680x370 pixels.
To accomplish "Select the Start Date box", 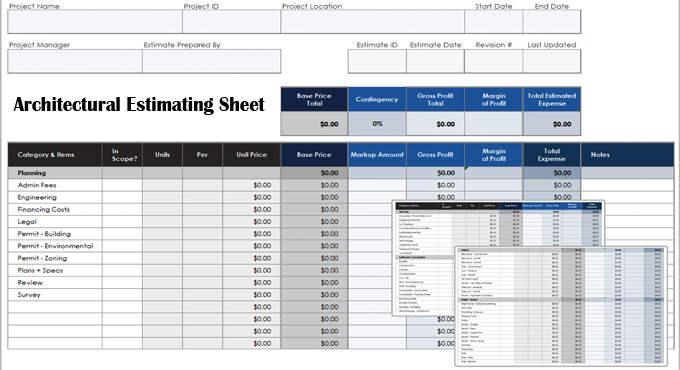I will click(494, 22).
